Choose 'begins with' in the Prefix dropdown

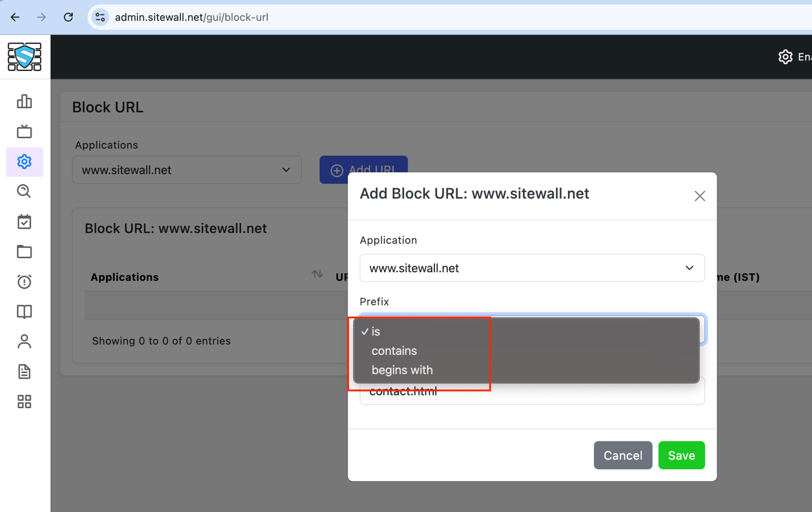coord(402,370)
